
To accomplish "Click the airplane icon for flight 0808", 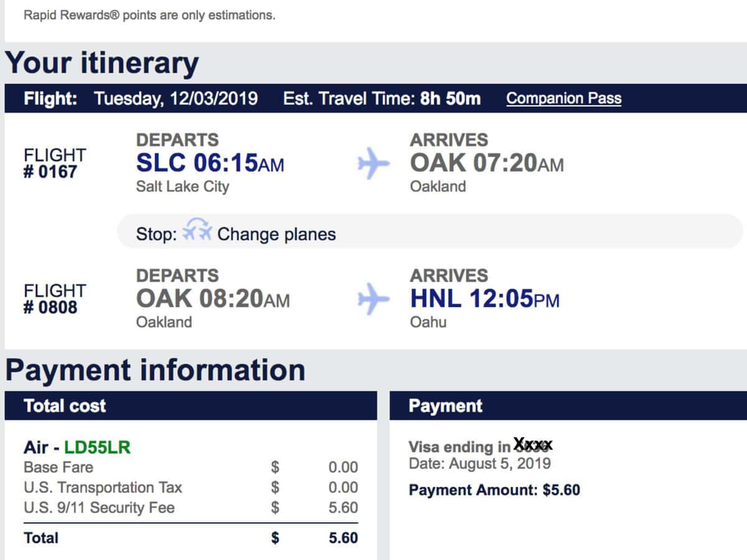I will [374, 300].
